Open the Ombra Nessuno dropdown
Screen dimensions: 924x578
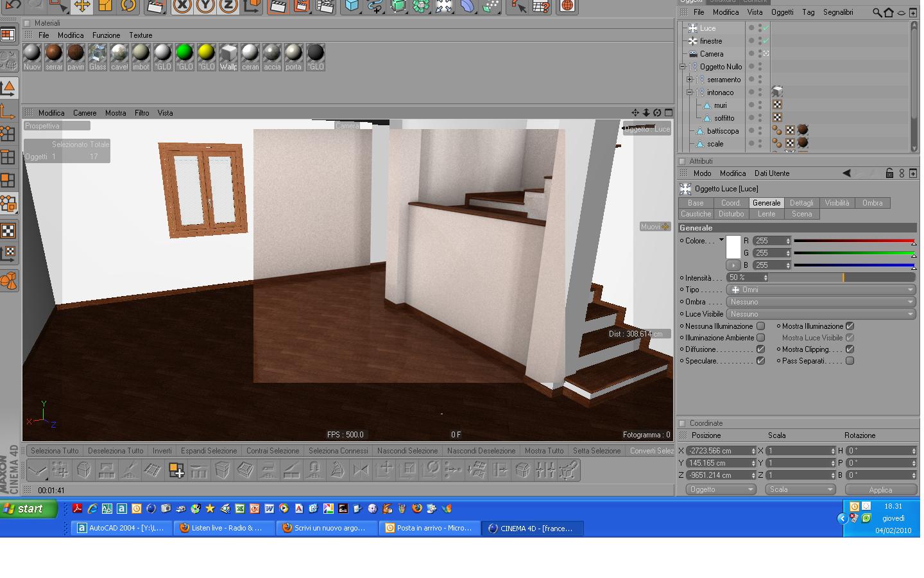(821, 302)
